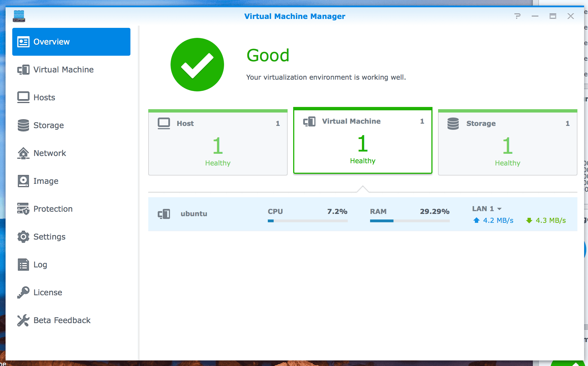The image size is (588, 366).
Task: Click the Virtual Machine Manager app icon
Action: (19, 16)
